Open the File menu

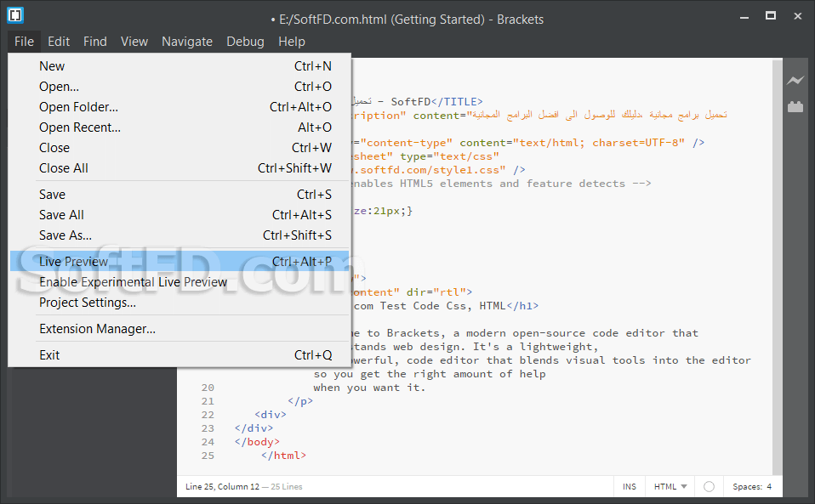point(25,42)
